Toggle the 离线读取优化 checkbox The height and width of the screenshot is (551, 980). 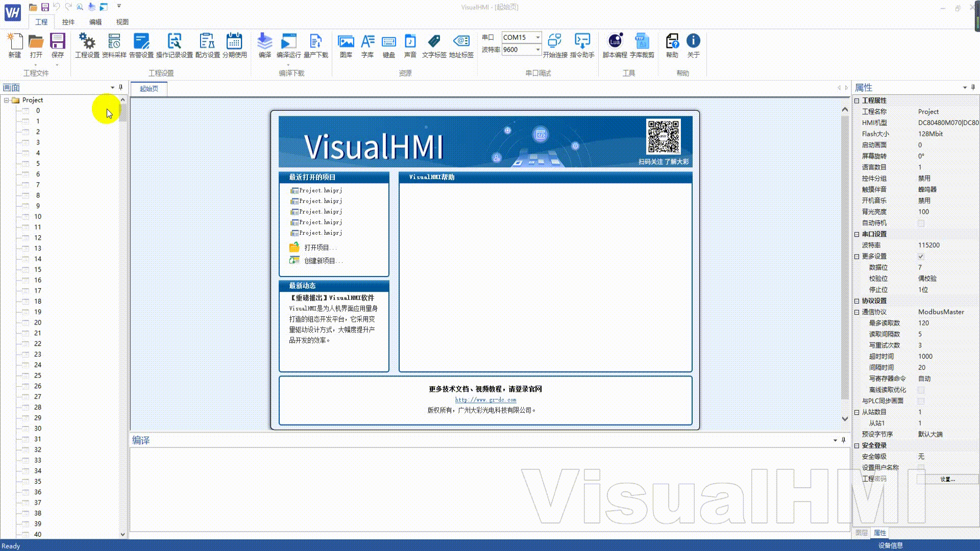[921, 390]
